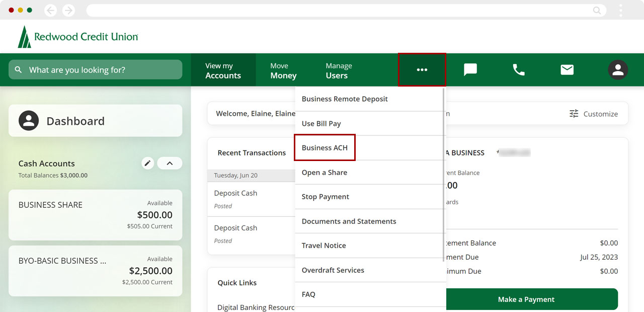Click the browser forward arrow
This screenshot has height=312, width=644.
tap(68, 10)
